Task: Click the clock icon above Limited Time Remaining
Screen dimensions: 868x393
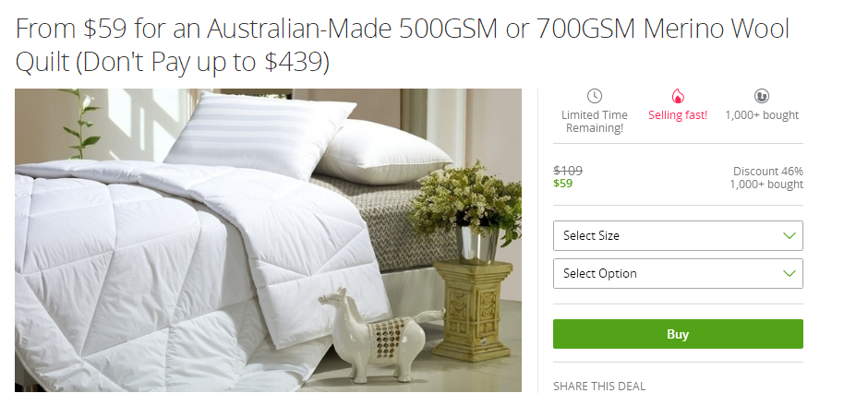Action: [594, 96]
